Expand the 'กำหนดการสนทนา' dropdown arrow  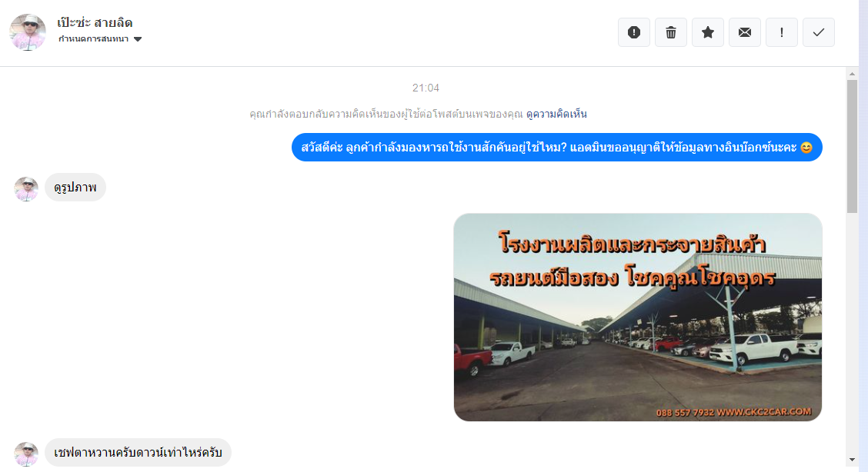pyautogui.click(x=138, y=39)
